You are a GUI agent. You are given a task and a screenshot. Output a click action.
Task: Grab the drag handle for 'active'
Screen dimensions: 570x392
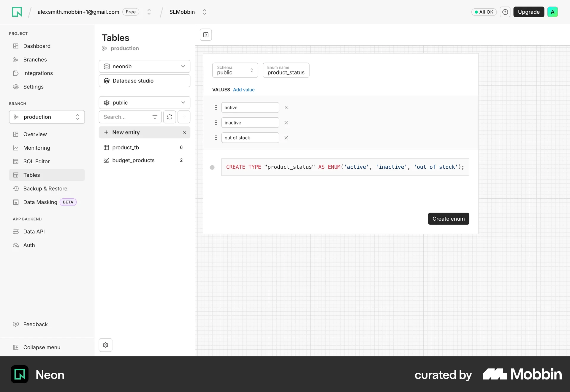coord(216,108)
